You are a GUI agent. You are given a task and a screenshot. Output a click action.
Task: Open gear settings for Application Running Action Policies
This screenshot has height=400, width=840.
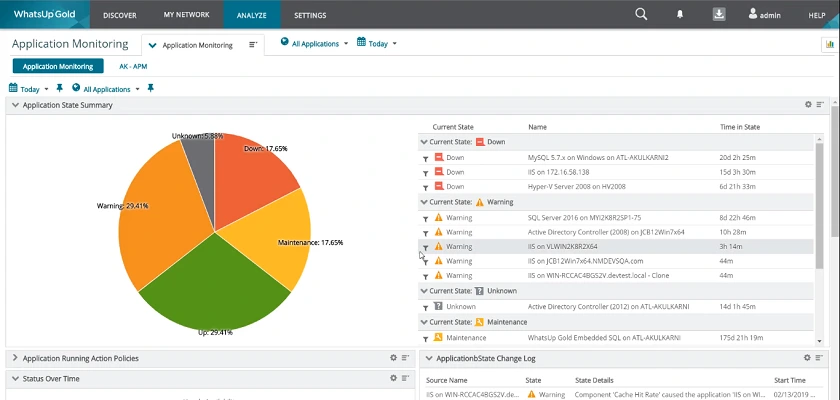pos(393,358)
